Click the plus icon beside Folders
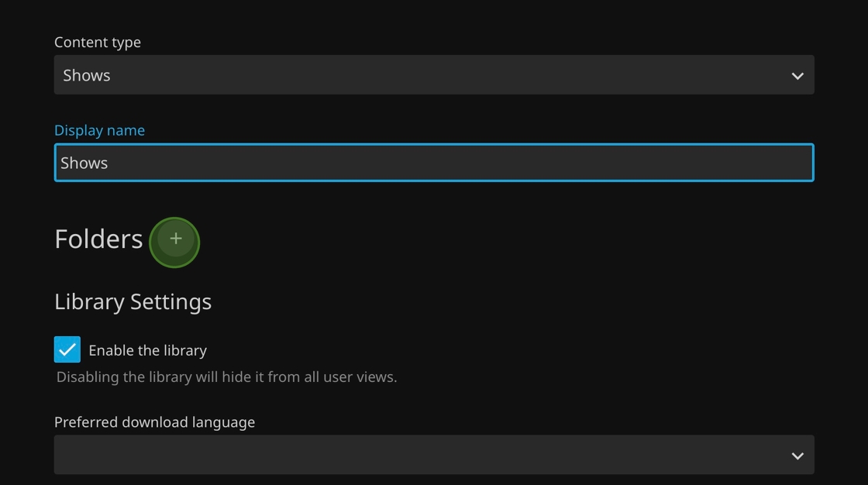 175,239
